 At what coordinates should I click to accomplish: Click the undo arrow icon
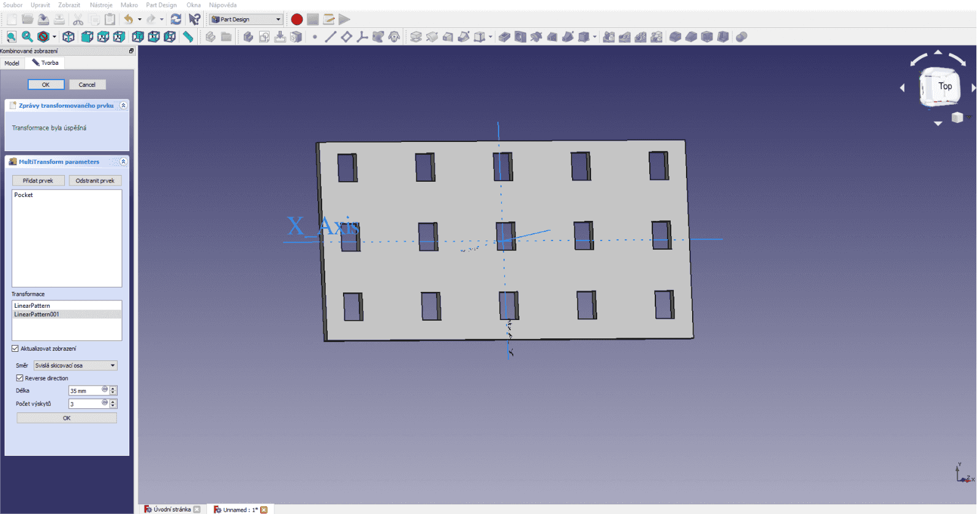click(x=128, y=20)
